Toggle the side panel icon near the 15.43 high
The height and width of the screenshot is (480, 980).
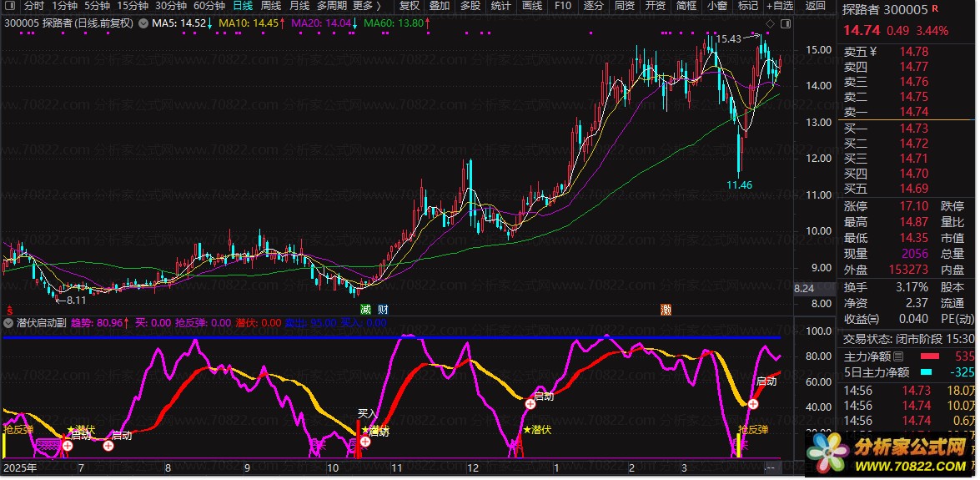tap(785, 23)
